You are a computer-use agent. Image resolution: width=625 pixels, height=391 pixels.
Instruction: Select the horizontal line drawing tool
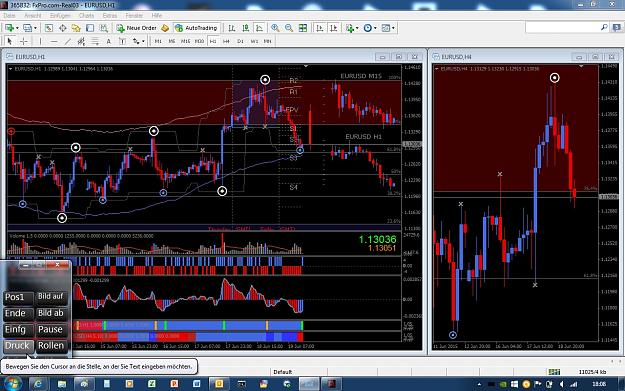tap(54, 41)
